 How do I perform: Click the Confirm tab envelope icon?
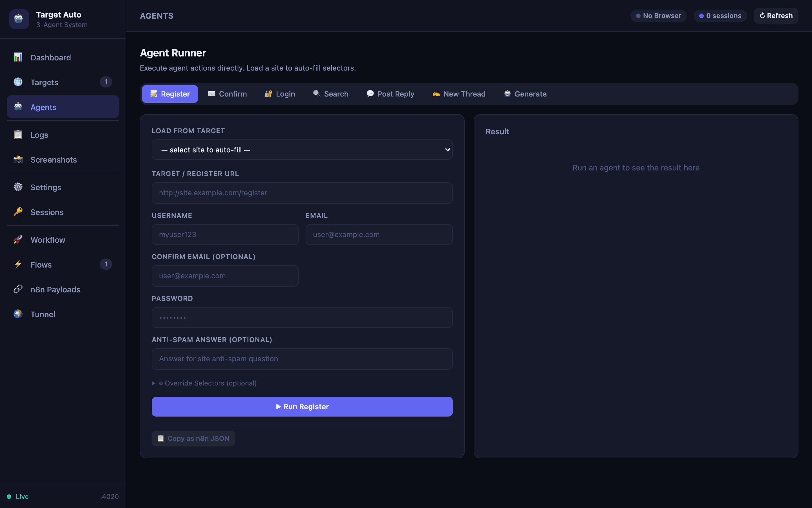pyautogui.click(x=212, y=94)
